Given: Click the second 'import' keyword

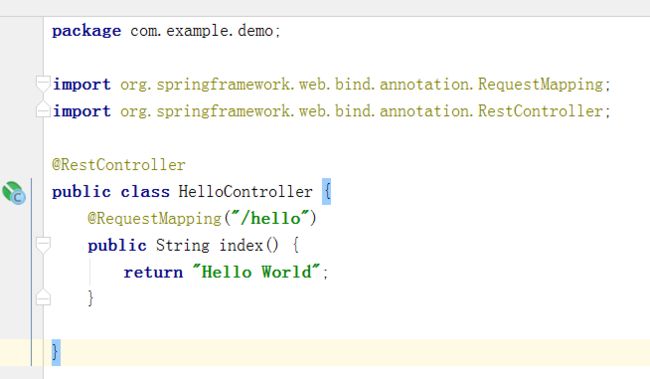Looking at the screenshot, I should tap(82, 111).
